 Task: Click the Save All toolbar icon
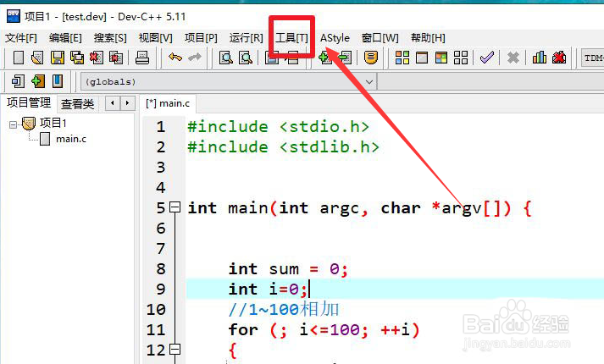[x=77, y=58]
